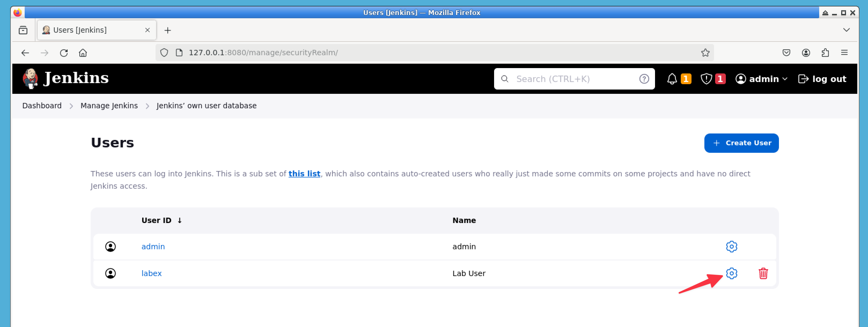This screenshot has height=327, width=868.
Task: Bookmark this page with star icon
Action: click(705, 53)
